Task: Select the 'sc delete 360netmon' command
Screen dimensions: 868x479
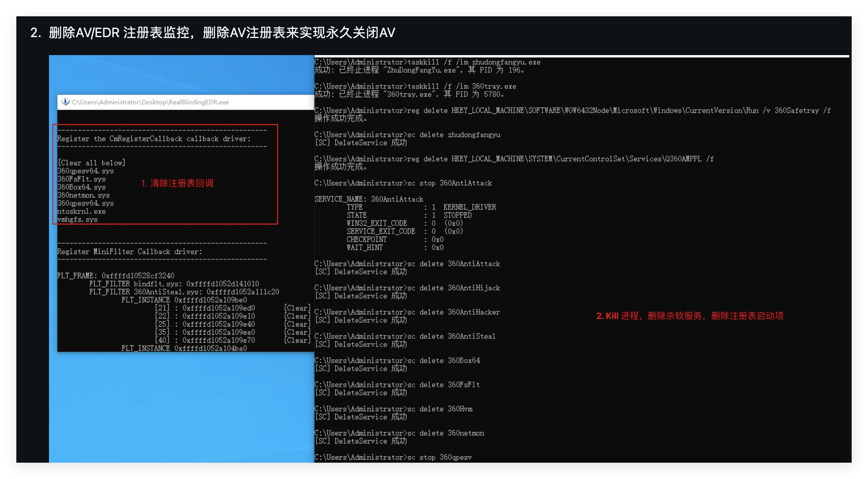Action: [446, 433]
